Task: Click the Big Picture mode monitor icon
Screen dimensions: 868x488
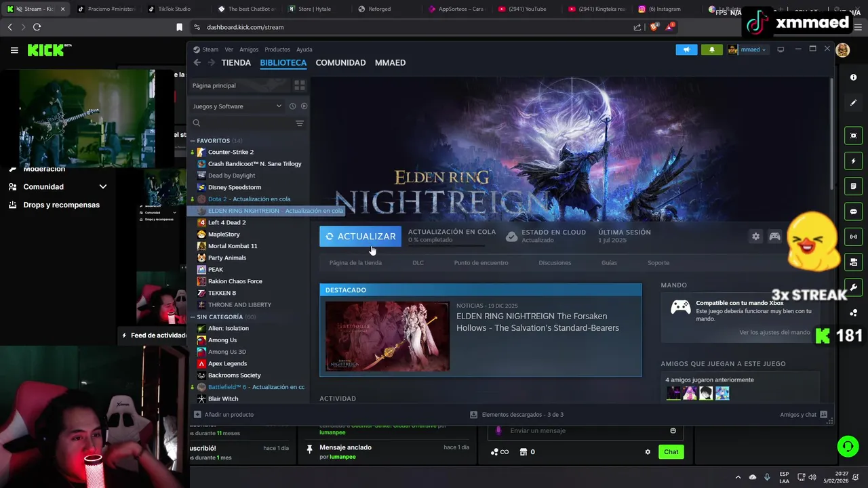Action: click(781, 49)
